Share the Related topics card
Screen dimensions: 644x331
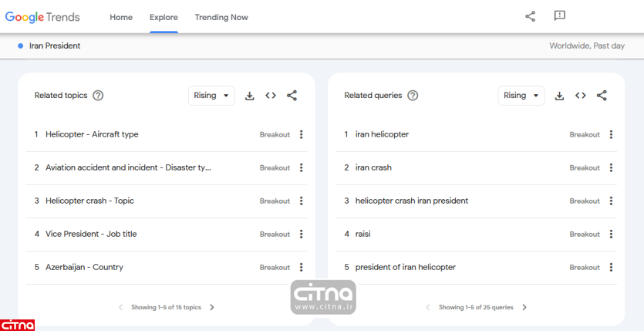(292, 96)
